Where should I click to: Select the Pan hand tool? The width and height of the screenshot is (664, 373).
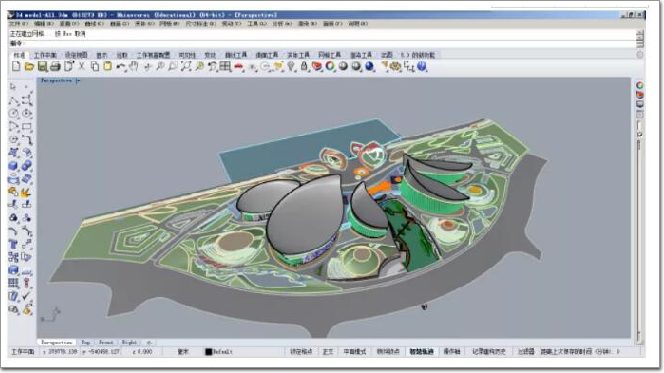(134, 66)
